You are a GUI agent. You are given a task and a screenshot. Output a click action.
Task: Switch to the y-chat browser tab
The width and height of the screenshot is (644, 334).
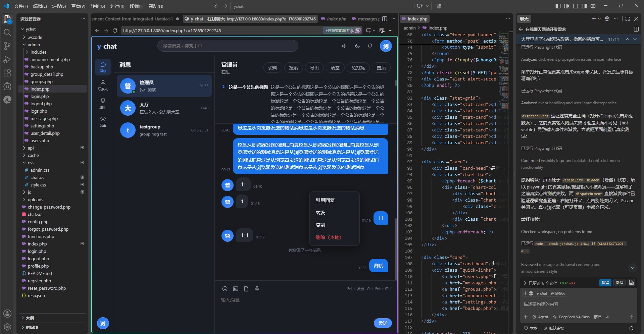tap(250, 19)
